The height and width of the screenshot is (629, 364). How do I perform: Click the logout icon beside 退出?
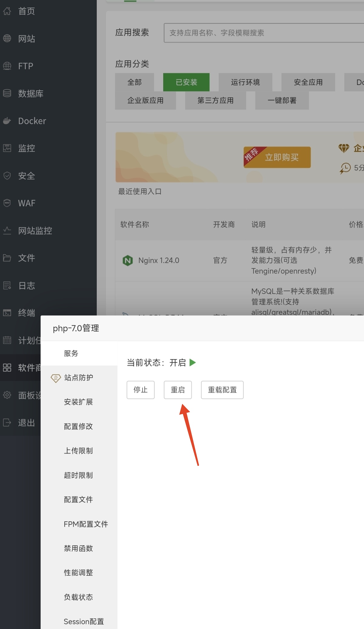tap(7, 422)
